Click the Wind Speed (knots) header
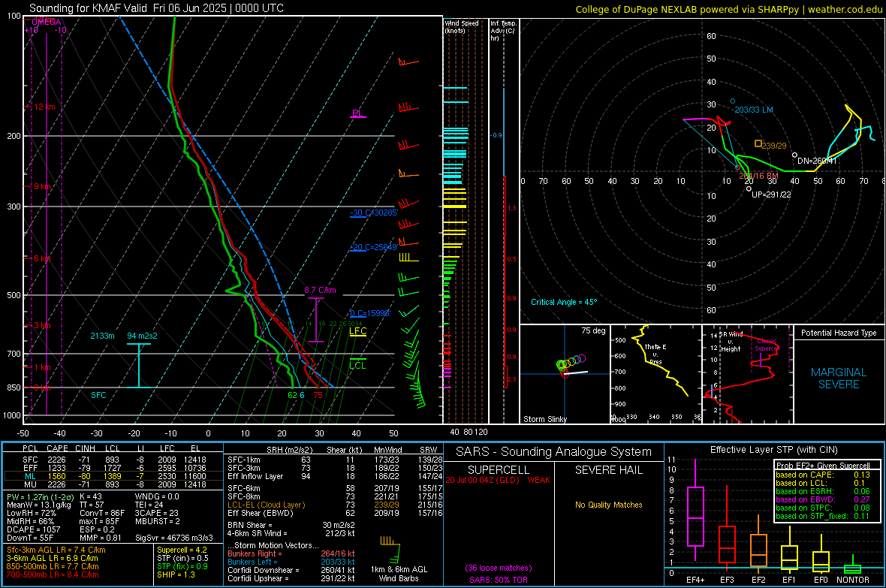The height and width of the screenshot is (588, 886). pos(461,26)
